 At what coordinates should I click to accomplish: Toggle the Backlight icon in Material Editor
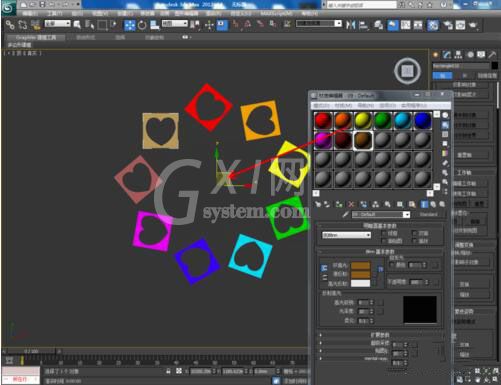pyautogui.click(x=445, y=125)
